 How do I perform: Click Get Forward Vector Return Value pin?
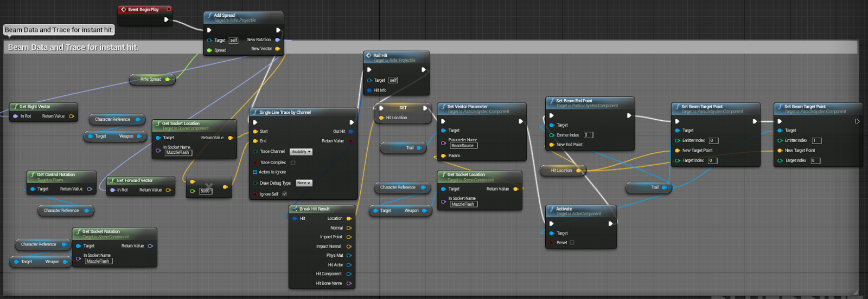tap(168, 190)
